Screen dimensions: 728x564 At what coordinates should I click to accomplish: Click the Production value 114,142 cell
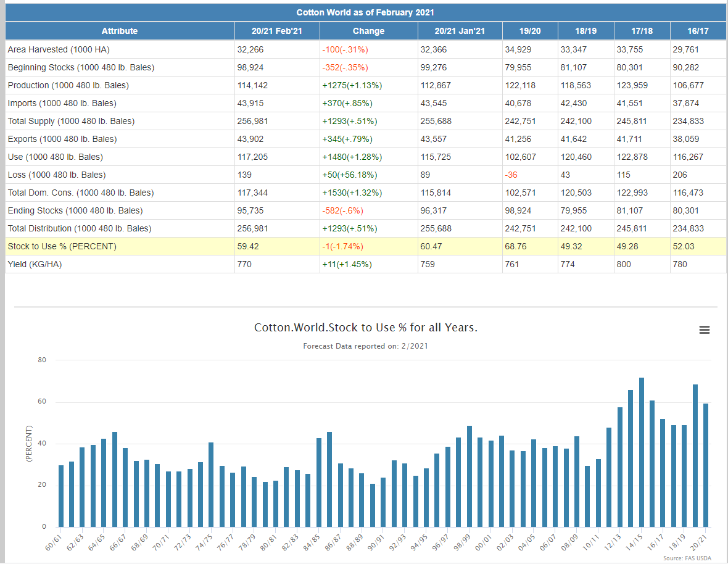tap(252, 85)
